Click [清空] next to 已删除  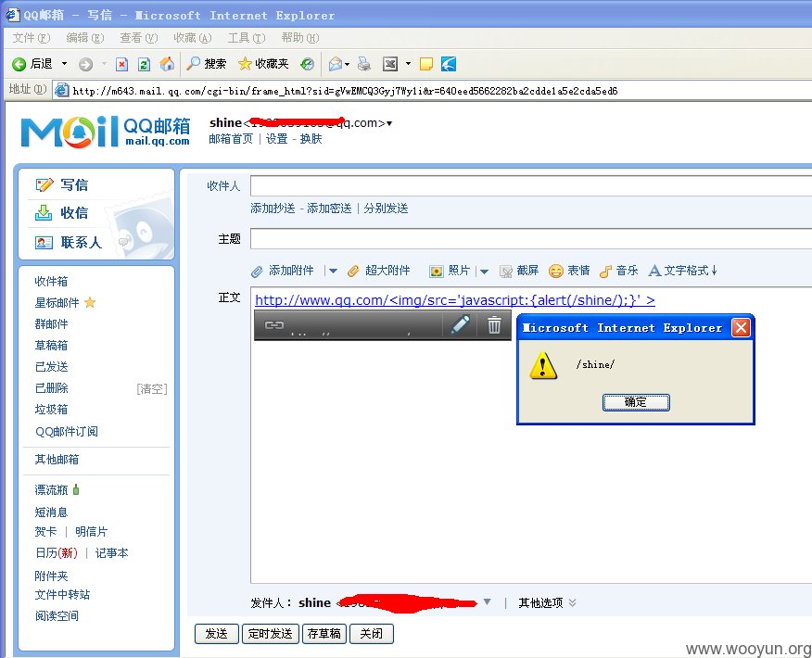tap(152, 388)
